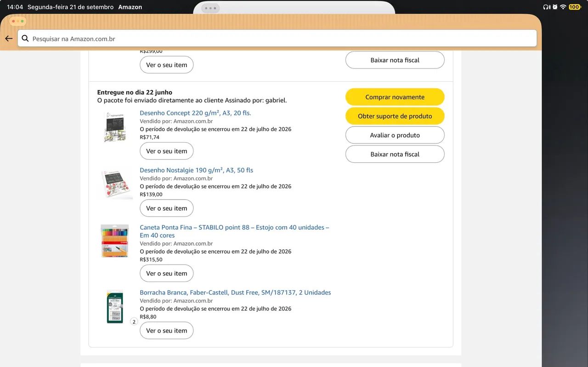
Task: Click the quantity badge 2 on eraser
Action: coord(134,321)
